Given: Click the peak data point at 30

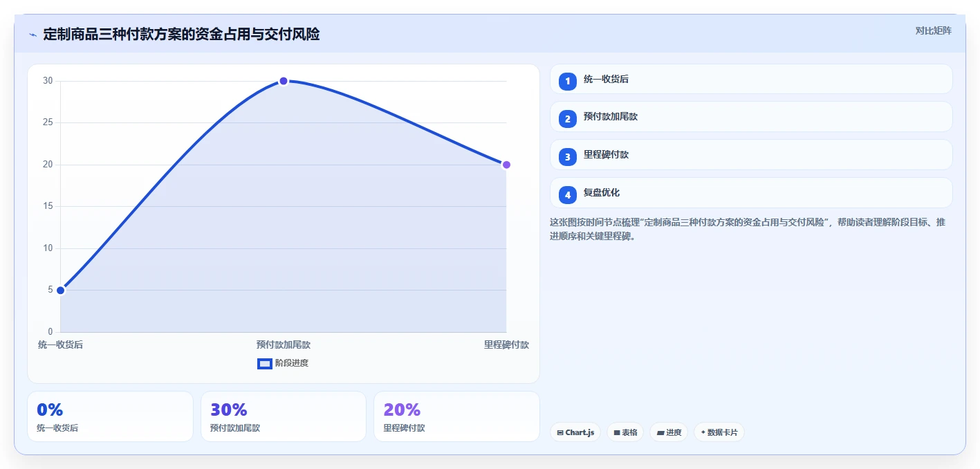Looking at the screenshot, I should click(284, 81).
